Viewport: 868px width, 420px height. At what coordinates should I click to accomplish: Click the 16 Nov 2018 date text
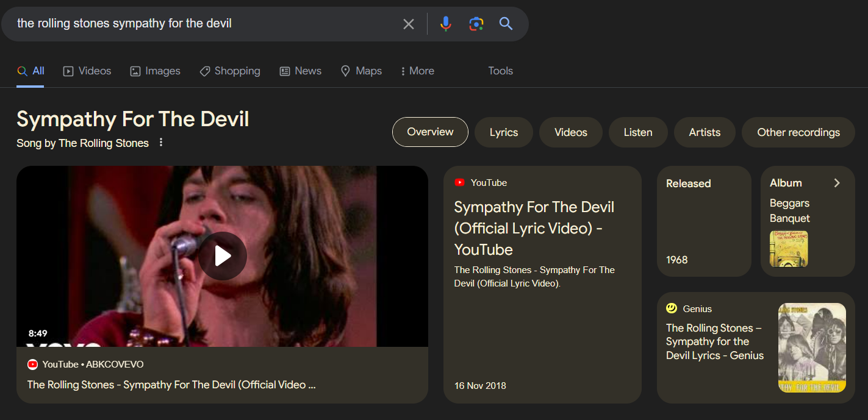tap(480, 386)
